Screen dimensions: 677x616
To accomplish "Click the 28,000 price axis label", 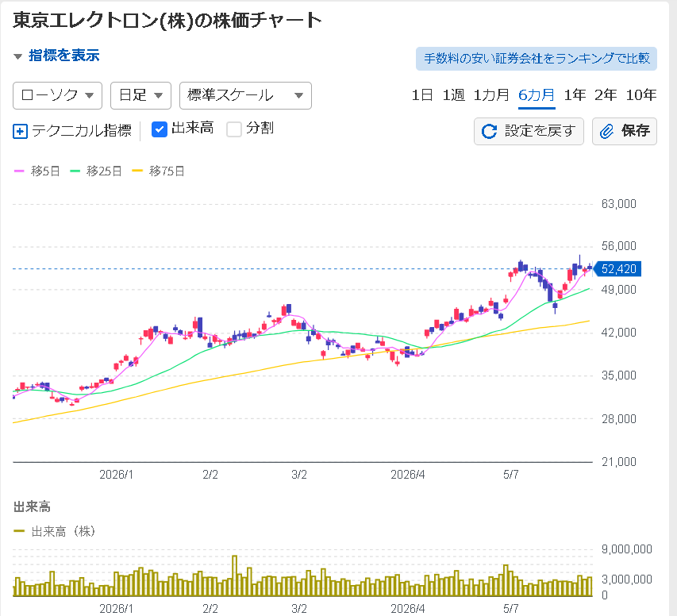I will (619, 418).
